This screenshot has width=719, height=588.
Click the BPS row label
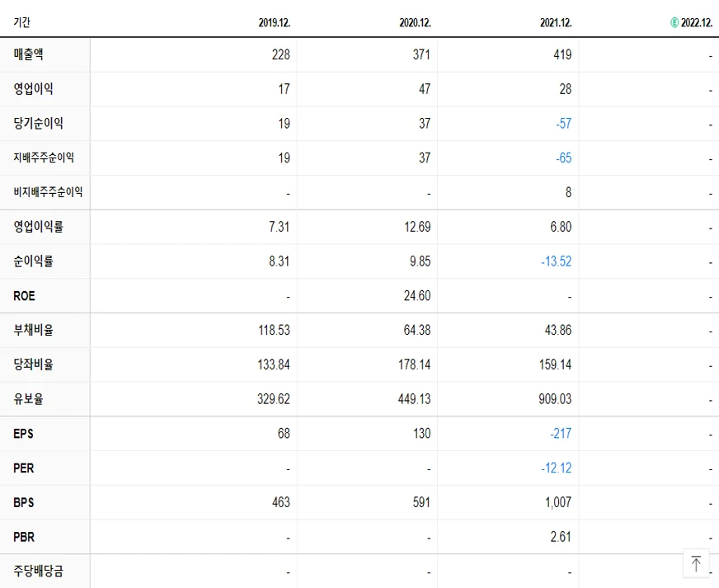24,502
